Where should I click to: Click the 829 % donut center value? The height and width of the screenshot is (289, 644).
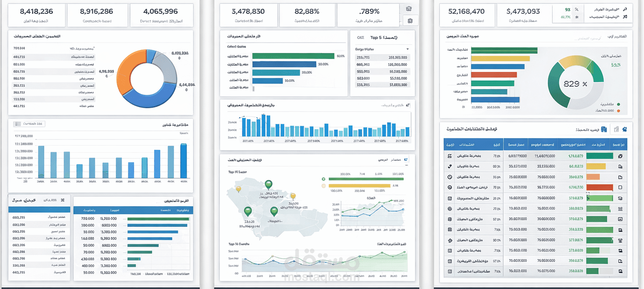coord(575,84)
